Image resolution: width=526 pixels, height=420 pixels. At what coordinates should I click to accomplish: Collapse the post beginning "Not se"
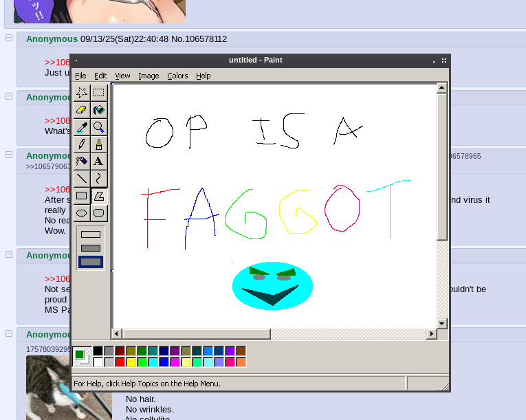pos(9,254)
